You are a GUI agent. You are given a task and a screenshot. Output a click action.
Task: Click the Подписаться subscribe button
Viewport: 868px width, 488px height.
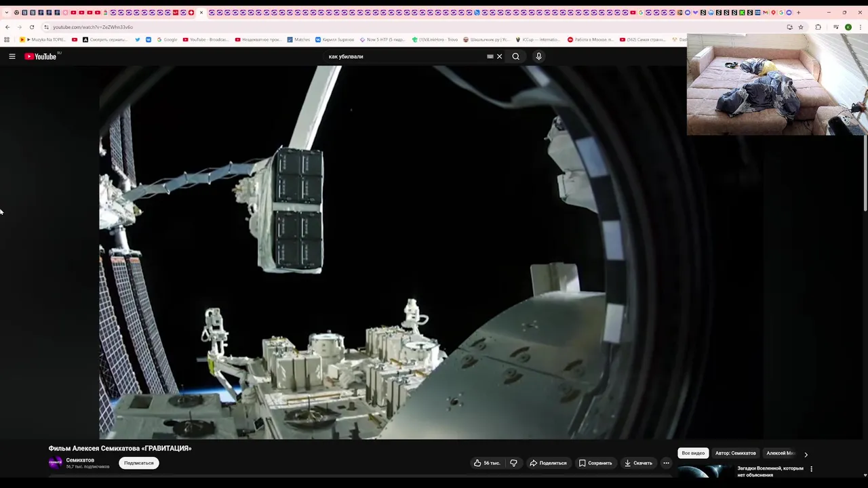coord(139,463)
